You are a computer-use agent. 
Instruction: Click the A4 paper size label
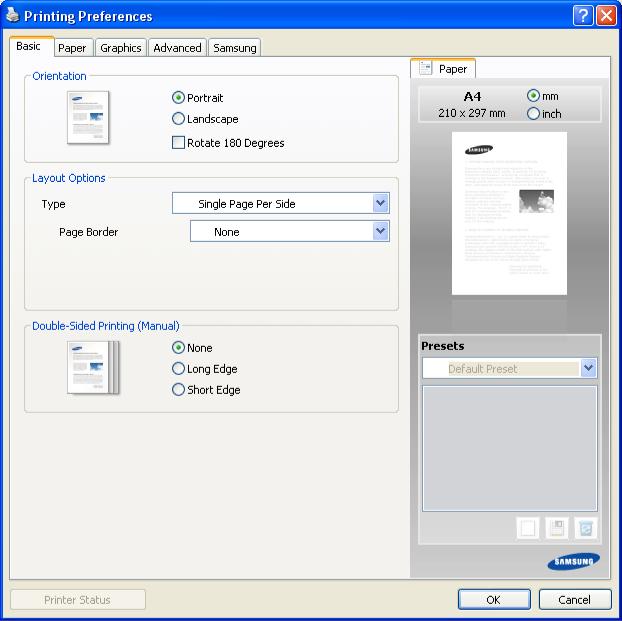coord(472,96)
